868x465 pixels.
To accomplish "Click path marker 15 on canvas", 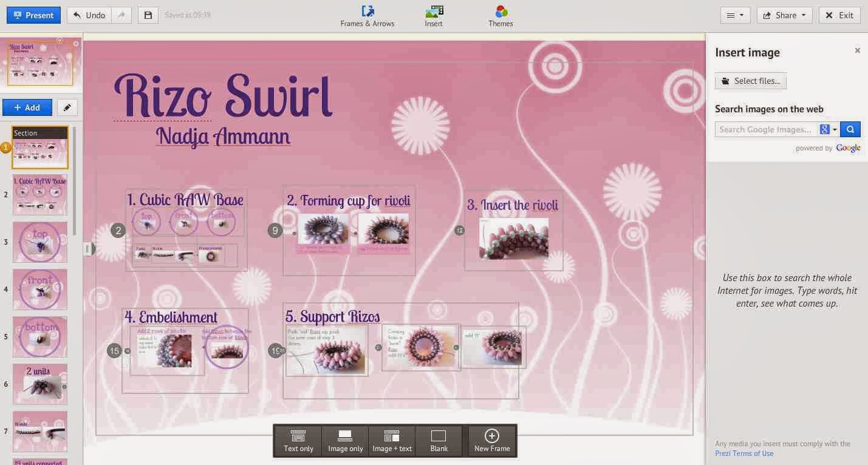I will pos(114,350).
